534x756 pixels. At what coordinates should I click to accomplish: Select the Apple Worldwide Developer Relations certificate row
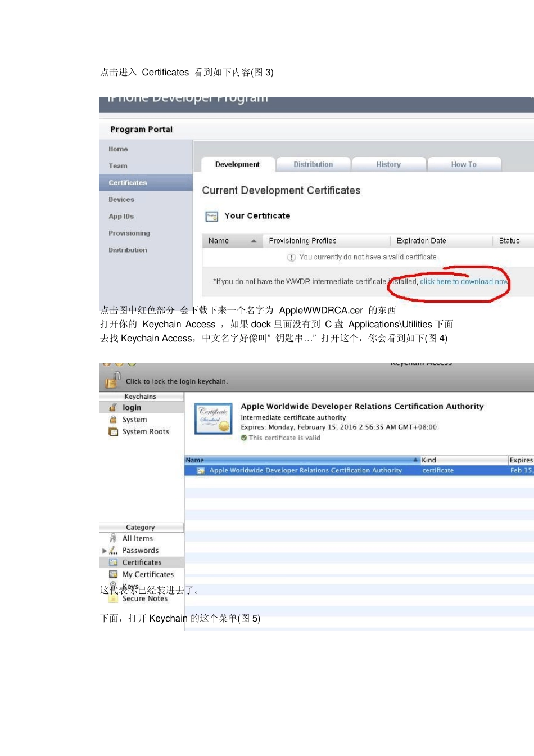pyautogui.click(x=359, y=470)
